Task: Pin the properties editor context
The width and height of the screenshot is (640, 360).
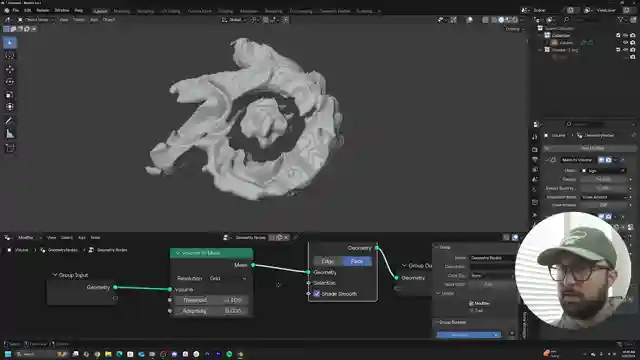Action: point(634,135)
